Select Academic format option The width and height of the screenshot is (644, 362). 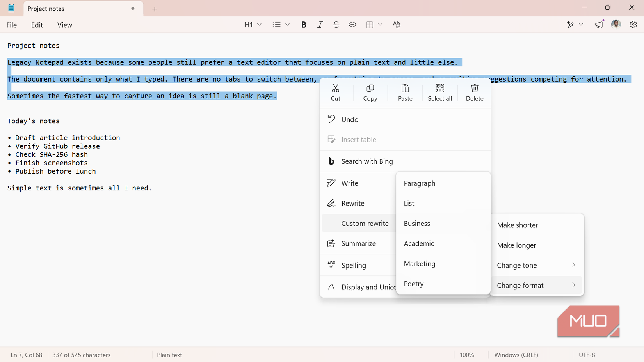(443, 243)
